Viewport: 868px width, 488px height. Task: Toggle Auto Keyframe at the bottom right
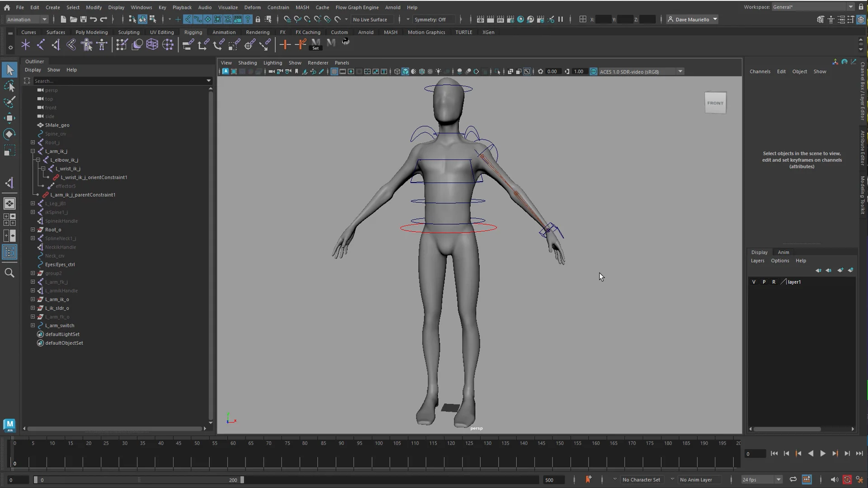tap(847, 480)
